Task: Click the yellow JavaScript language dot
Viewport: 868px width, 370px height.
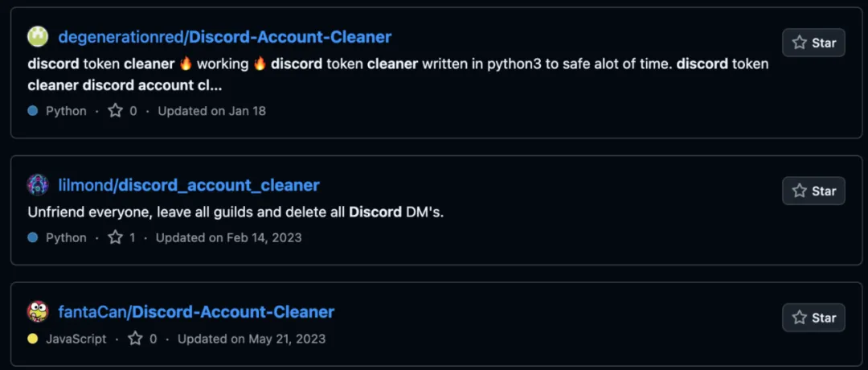Action: (33, 339)
